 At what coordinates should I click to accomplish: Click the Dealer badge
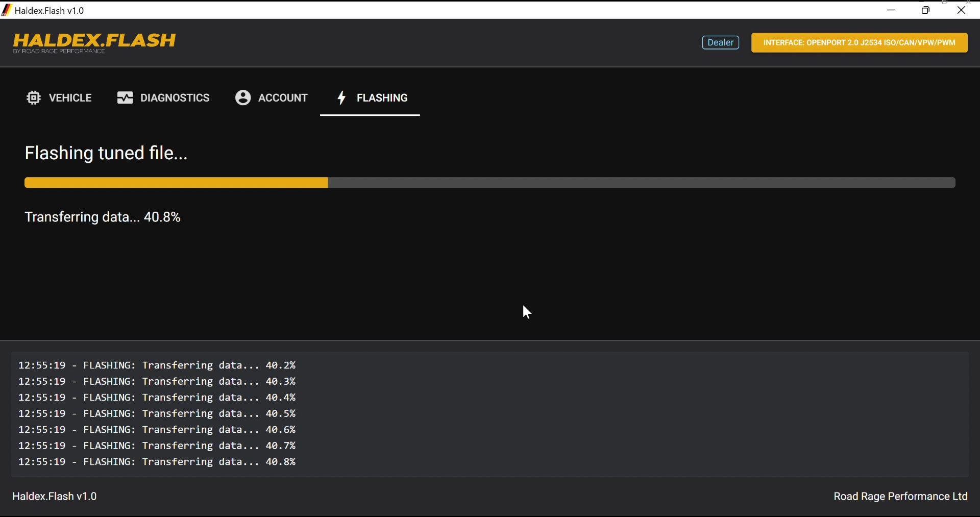click(x=720, y=43)
